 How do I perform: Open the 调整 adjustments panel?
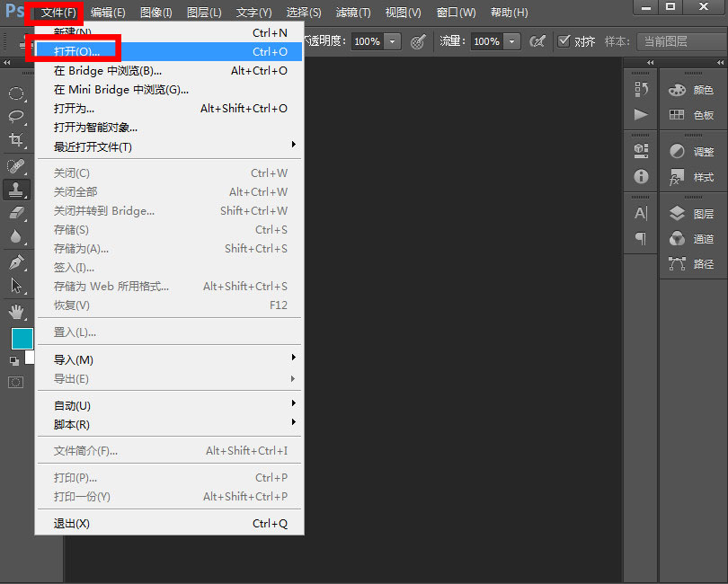pos(691,151)
